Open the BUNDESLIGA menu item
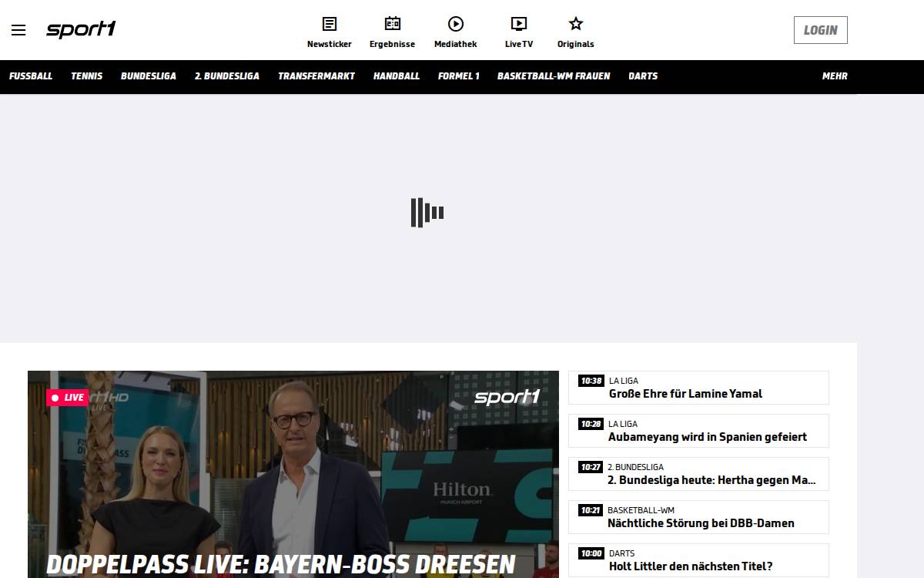This screenshot has width=924, height=578. click(x=149, y=76)
